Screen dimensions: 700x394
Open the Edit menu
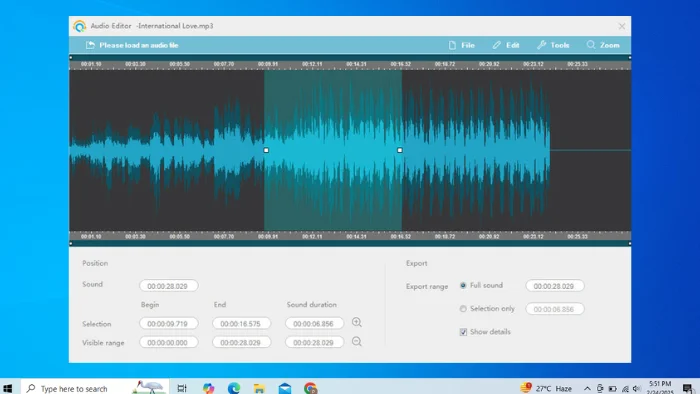point(506,45)
